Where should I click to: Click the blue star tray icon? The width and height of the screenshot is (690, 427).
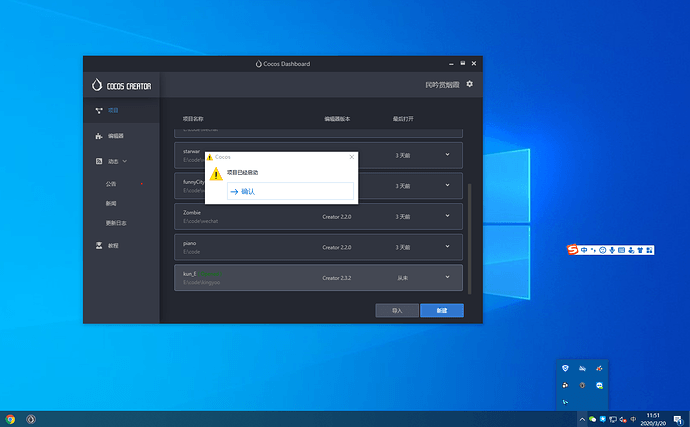602,419
